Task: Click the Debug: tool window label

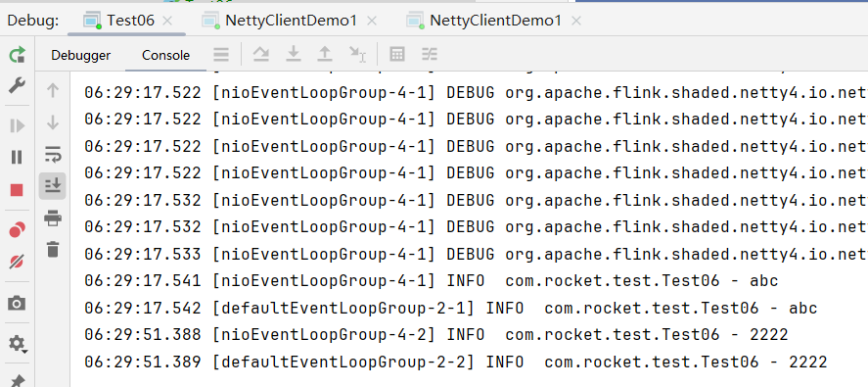Action: [33, 21]
